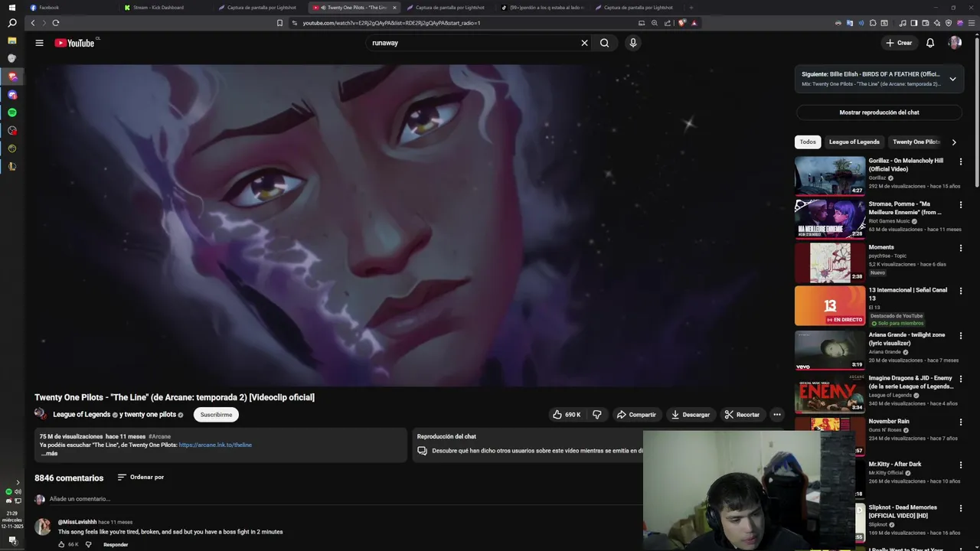Image resolution: width=980 pixels, height=551 pixels.
Task: Click the magnifier search button
Action: 605,43
